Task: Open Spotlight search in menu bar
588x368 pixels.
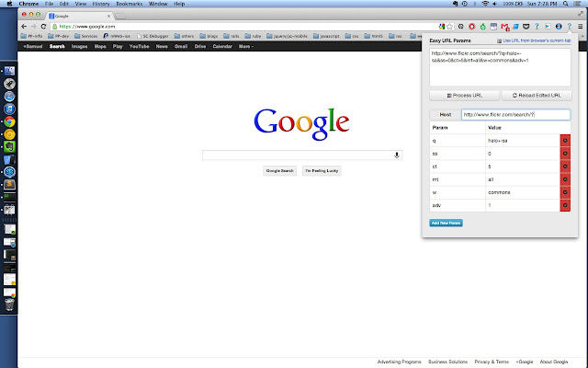Action: [566, 4]
